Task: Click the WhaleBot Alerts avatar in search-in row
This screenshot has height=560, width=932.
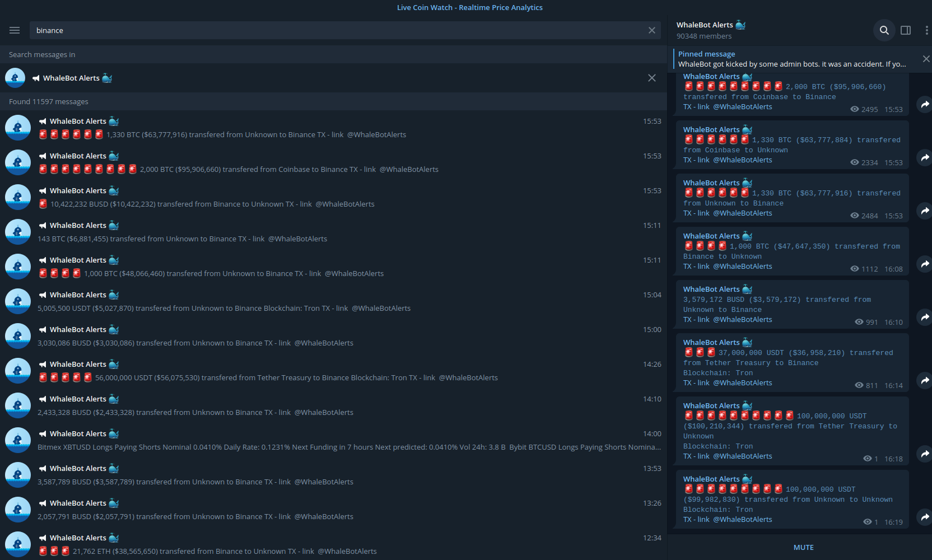Action: (15, 78)
